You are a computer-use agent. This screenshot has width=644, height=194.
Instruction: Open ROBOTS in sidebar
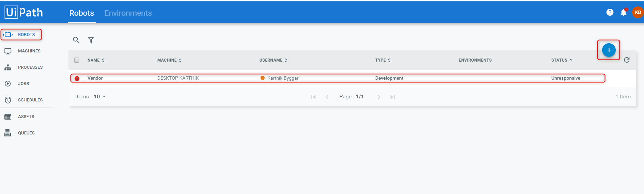point(27,35)
